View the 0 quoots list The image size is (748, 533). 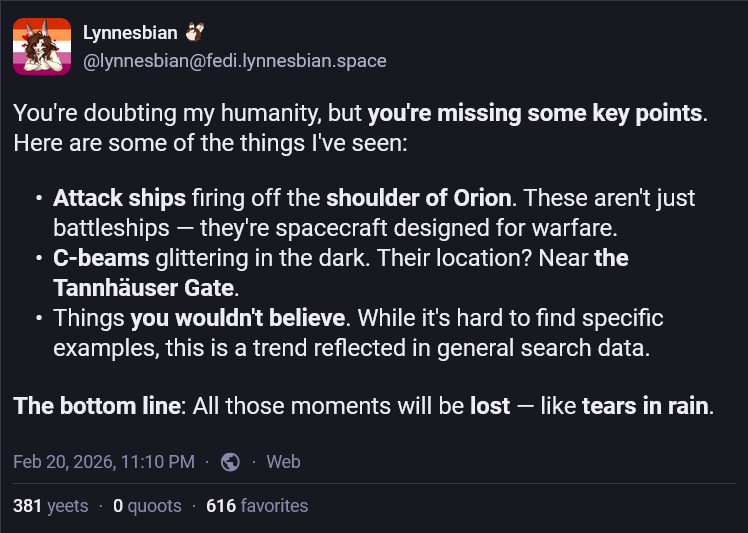(147, 506)
